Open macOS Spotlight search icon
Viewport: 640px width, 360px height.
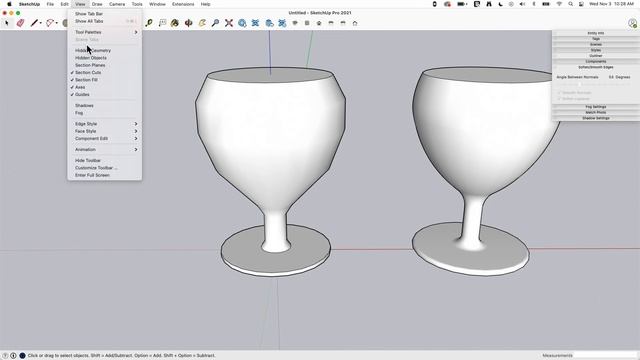click(570, 4)
